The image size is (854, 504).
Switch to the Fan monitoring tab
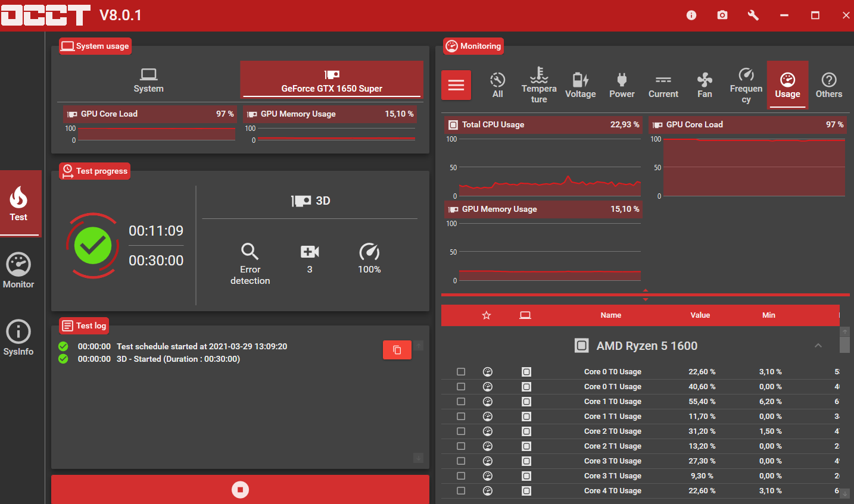click(705, 85)
